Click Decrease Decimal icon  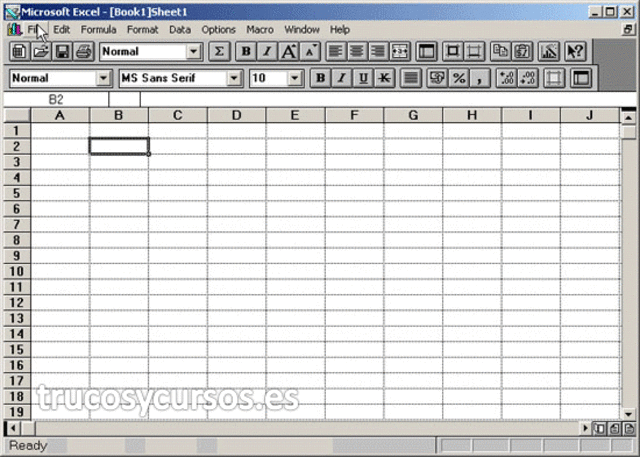point(528,78)
